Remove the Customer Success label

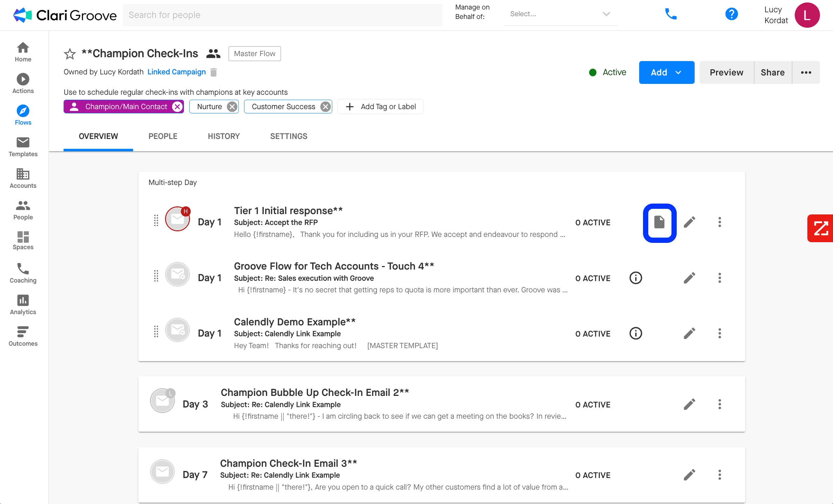pos(326,107)
